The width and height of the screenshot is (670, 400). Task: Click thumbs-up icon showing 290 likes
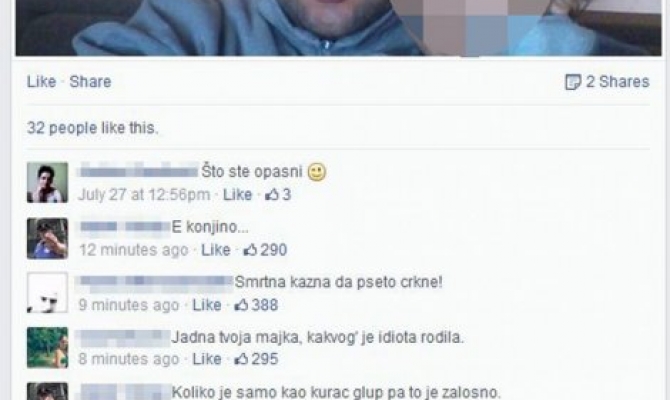point(250,250)
